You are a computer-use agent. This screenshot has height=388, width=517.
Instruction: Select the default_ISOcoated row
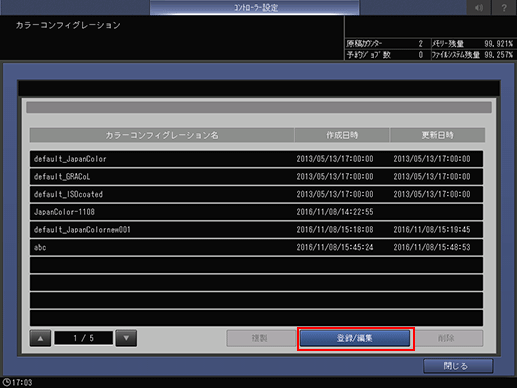point(256,194)
